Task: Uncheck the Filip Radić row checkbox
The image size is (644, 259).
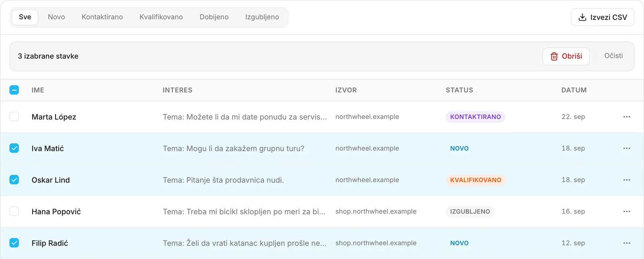Action: tap(14, 243)
